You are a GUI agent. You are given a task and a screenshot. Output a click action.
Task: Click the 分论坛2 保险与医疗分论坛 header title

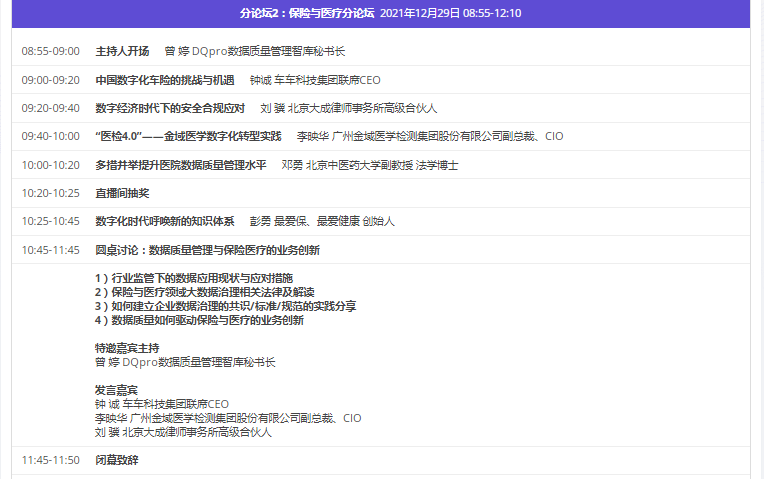[x=307, y=13]
